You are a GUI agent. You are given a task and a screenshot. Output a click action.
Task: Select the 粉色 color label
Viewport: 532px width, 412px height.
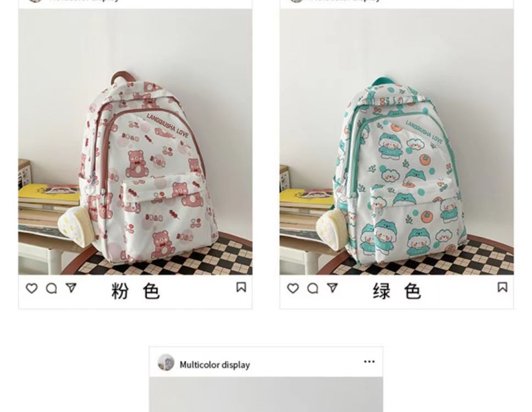click(x=135, y=291)
